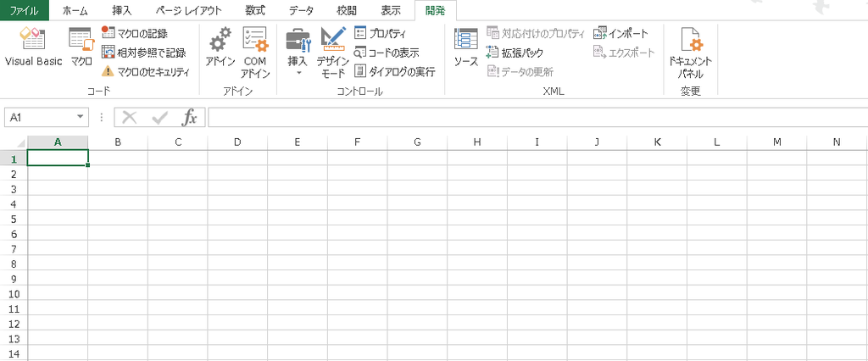The image size is (868, 361).
Task: Click データの更新 refresh data
Action: [x=520, y=71]
